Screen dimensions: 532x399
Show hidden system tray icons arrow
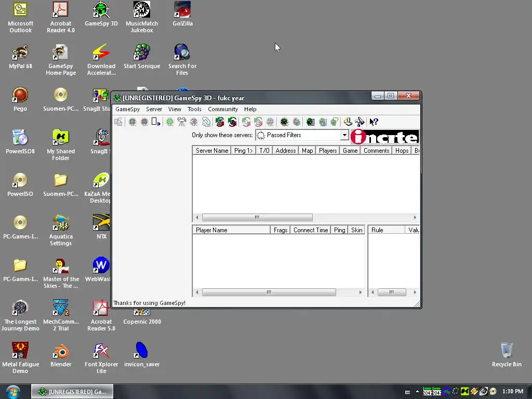point(417,392)
